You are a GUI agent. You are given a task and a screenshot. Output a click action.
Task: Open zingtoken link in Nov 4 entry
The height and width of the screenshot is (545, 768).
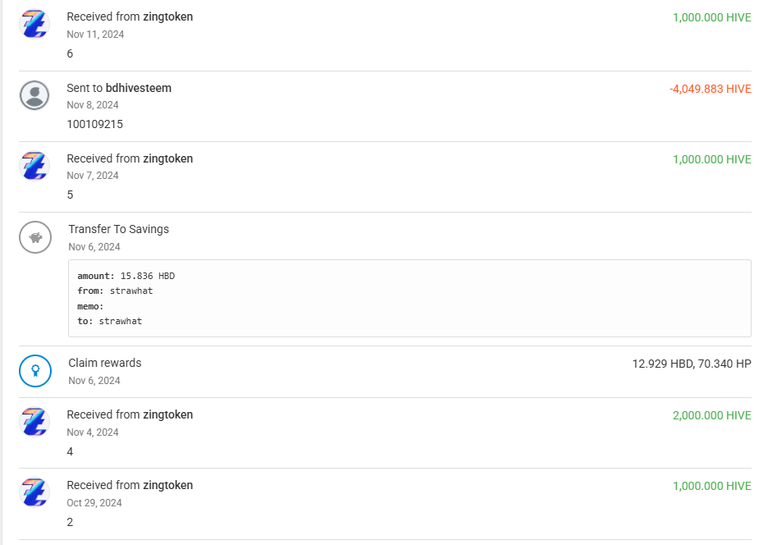[168, 415]
